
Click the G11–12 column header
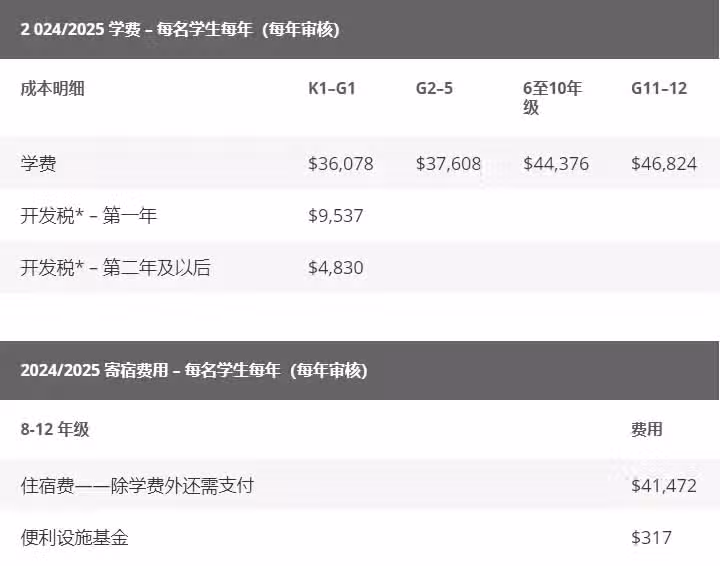(659, 88)
